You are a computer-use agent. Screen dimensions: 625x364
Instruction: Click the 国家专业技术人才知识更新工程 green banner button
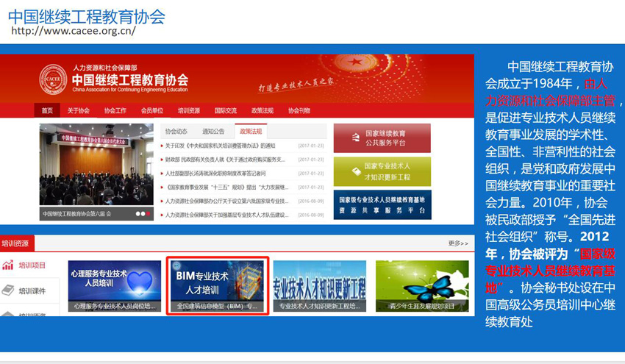382,171
